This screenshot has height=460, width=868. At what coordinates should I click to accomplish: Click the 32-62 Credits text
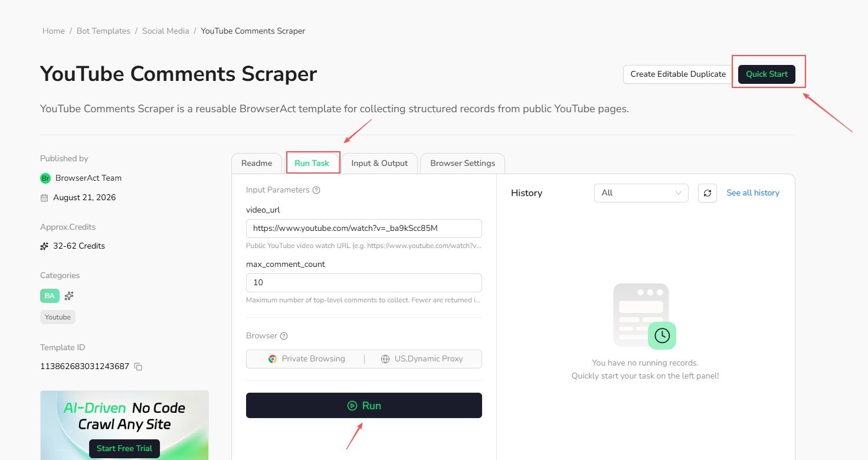click(79, 246)
